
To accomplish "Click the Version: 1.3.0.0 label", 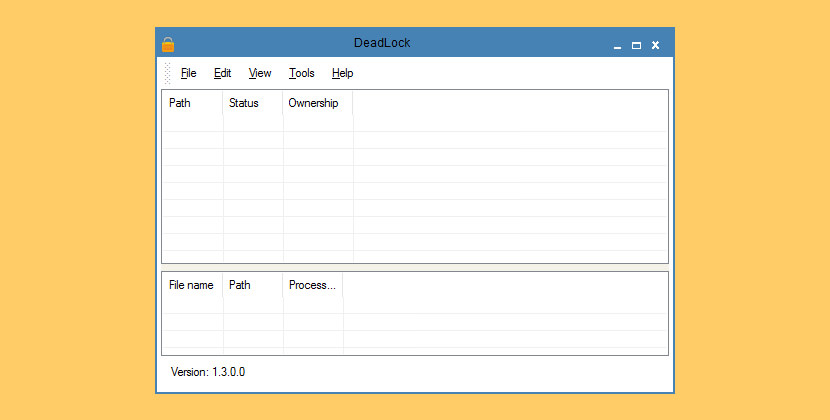I will [x=208, y=372].
